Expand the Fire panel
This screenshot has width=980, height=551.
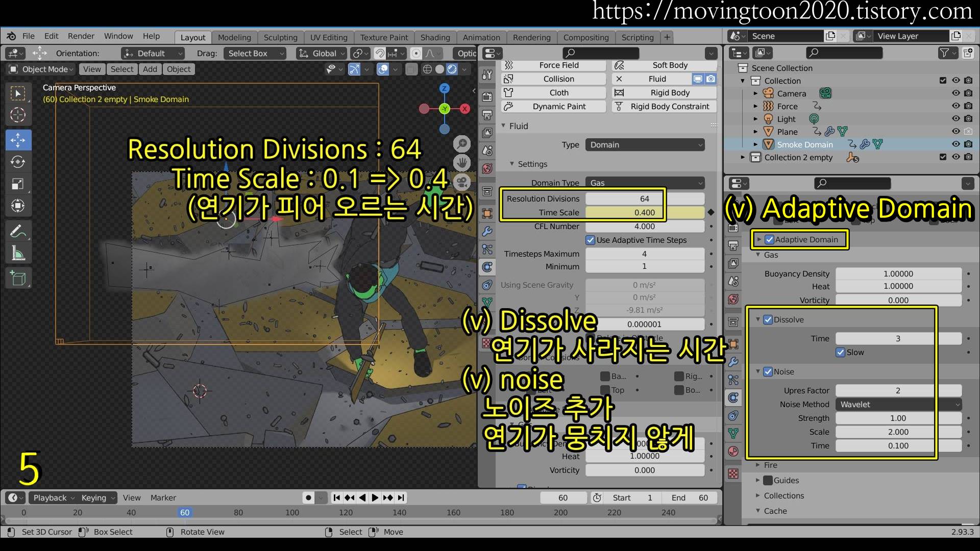coord(770,465)
